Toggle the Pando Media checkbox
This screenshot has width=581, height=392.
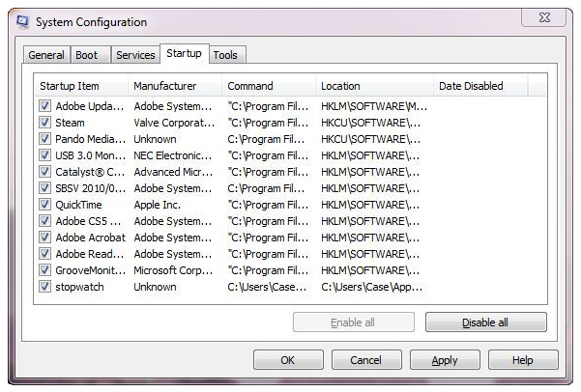click(44, 139)
